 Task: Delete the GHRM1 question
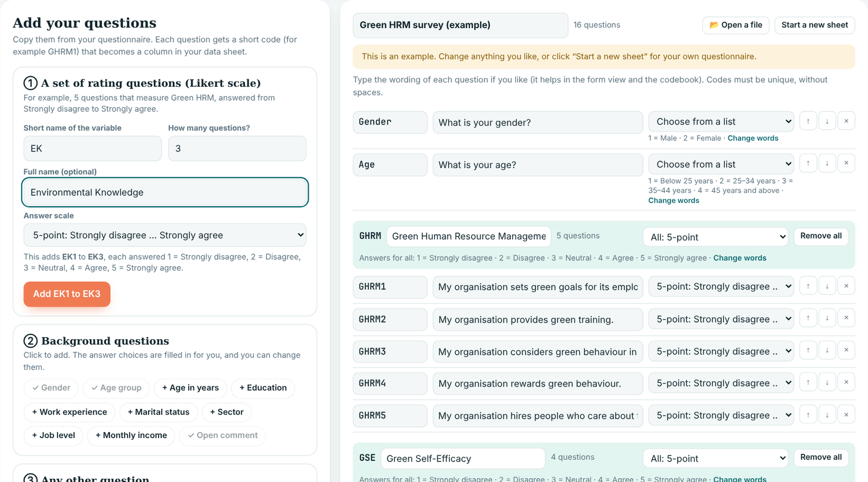[x=846, y=286]
